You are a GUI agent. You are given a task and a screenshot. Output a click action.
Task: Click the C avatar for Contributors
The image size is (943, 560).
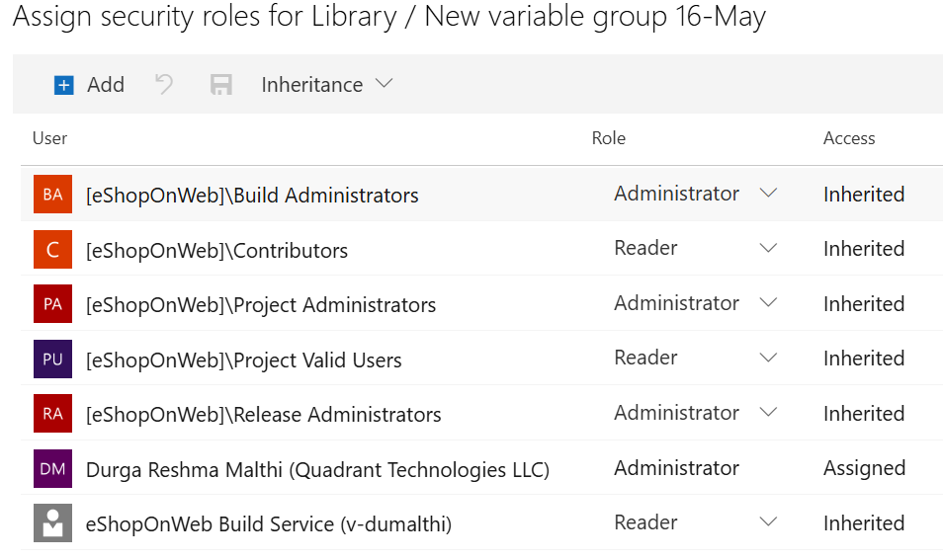click(x=52, y=250)
